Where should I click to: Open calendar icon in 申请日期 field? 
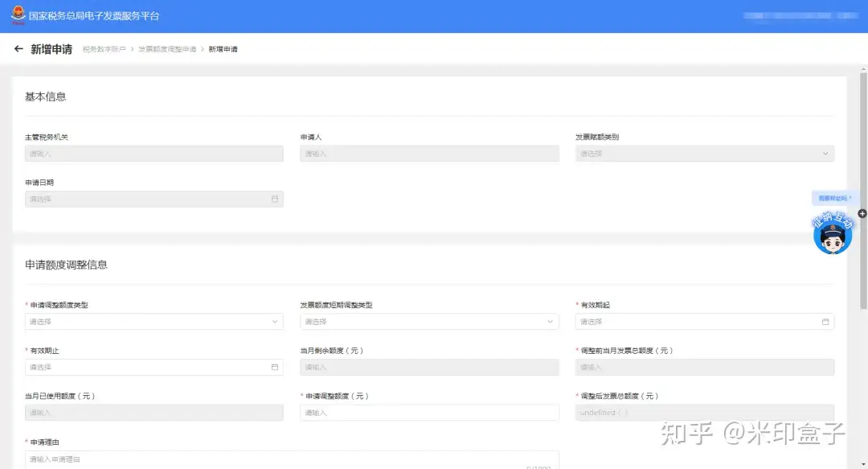coord(275,199)
